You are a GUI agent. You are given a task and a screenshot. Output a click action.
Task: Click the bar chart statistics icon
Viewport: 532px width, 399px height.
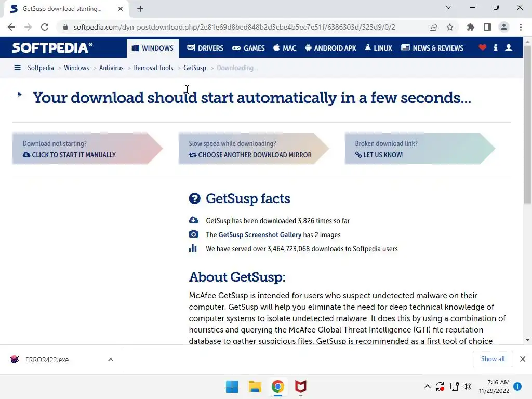click(193, 248)
